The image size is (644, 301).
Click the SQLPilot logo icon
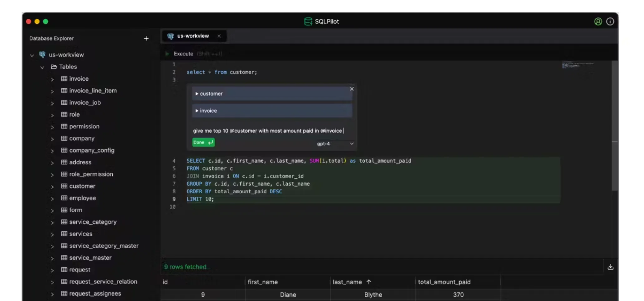(x=308, y=22)
